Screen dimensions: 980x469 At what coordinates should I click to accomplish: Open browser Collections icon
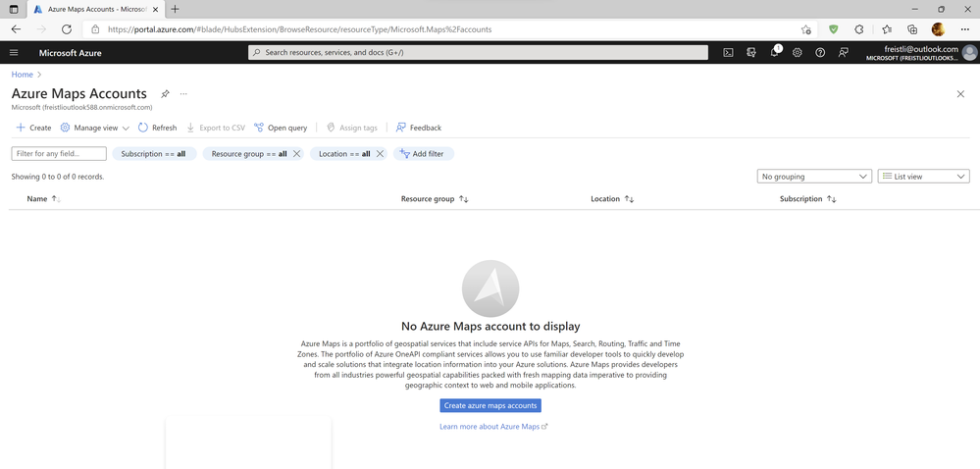click(x=912, y=28)
